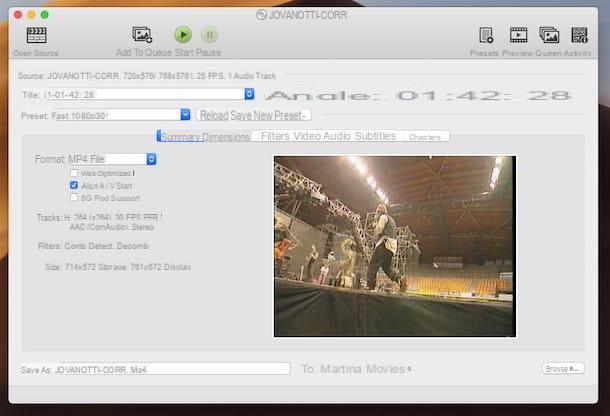Switch to the Summary tab

(x=181, y=137)
